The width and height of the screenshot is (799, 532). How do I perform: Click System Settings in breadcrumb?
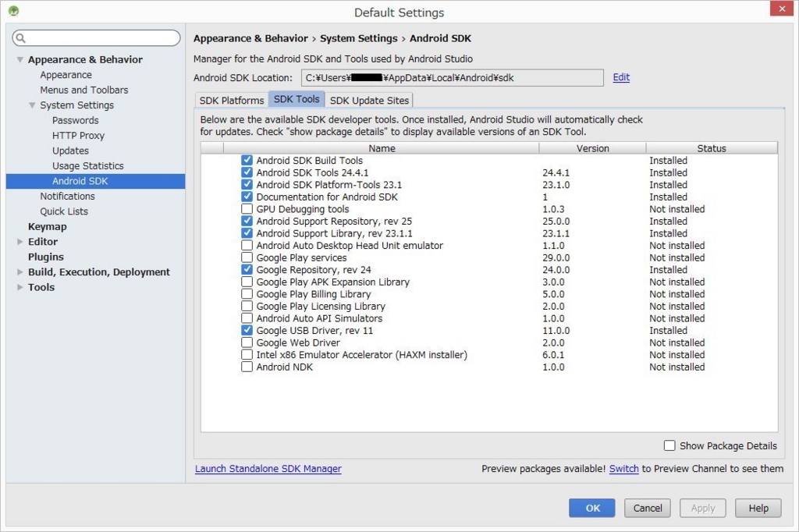(359, 38)
